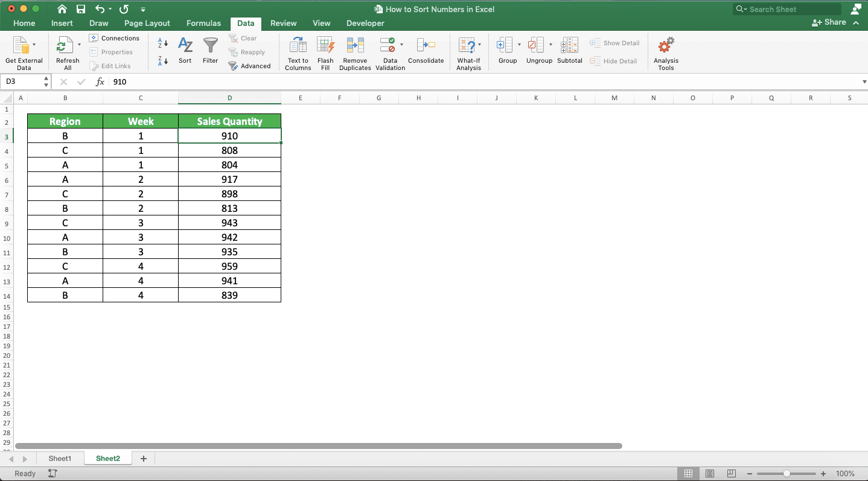Add a new sheet with plus button

(x=143, y=459)
